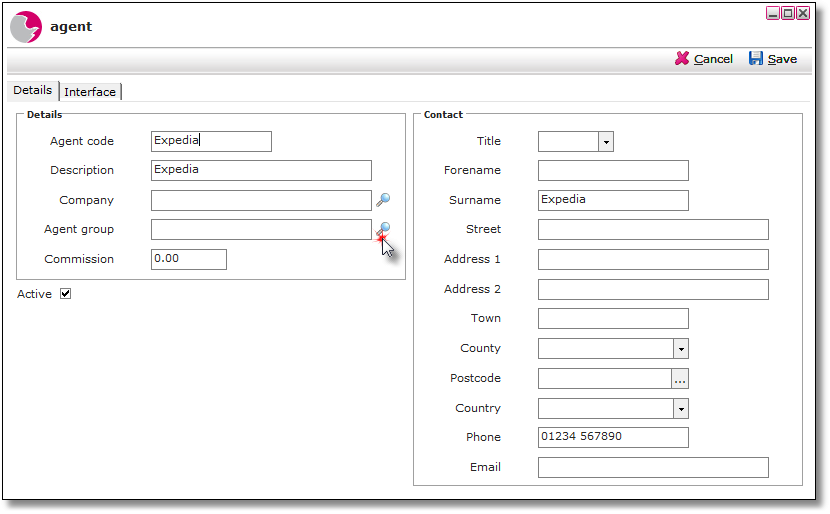Click the 'Commission' label

(79, 259)
